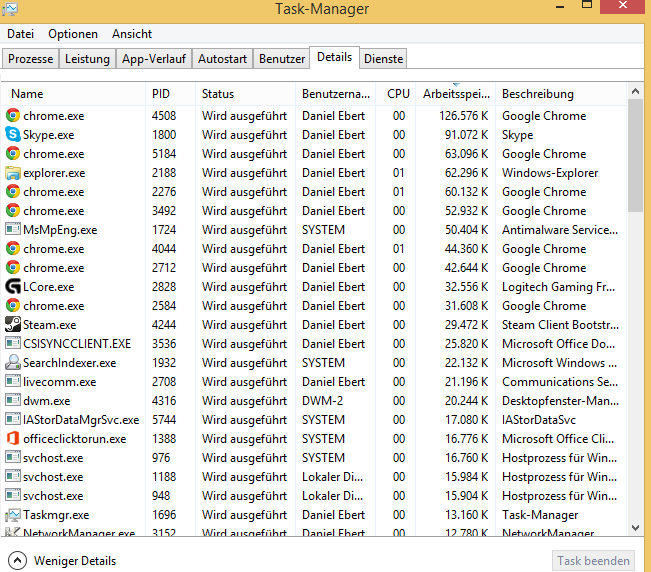Sort by the Beschreibung column header

[560, 94]
